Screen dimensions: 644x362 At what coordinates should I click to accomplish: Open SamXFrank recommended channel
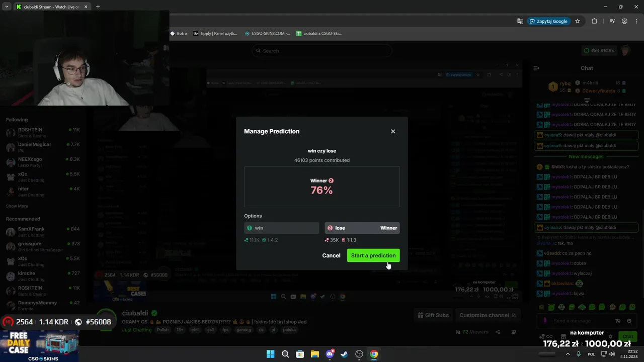42,232
